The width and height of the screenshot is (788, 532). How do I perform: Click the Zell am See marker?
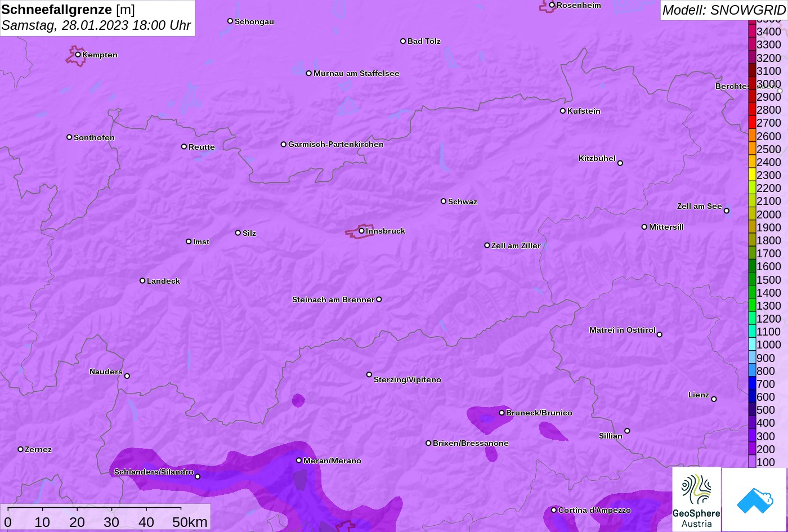[727, 211]
